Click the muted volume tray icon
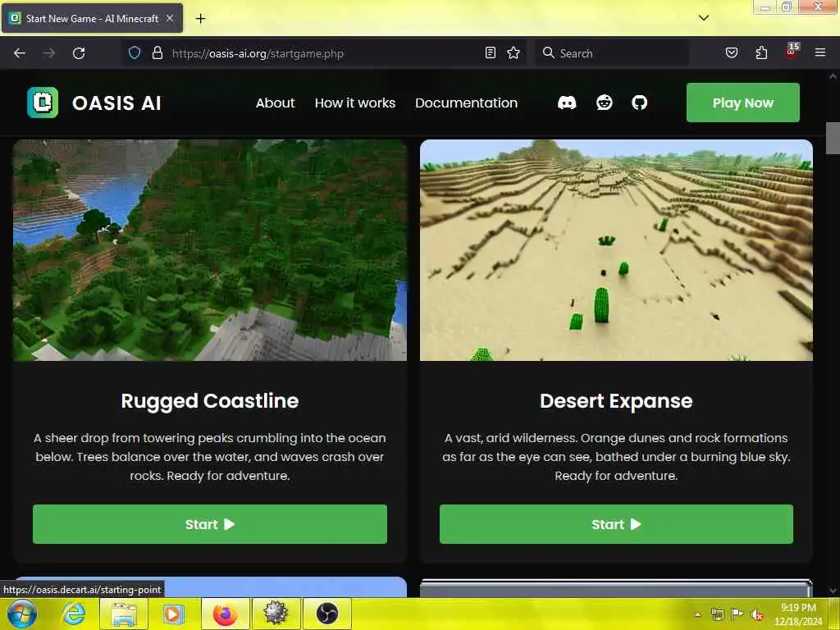 tap(757, 615)
